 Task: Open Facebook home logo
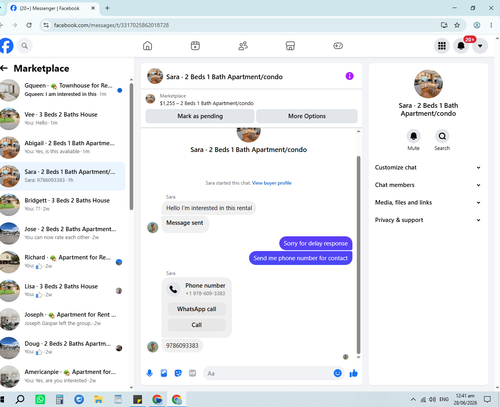tap(6, 46)
